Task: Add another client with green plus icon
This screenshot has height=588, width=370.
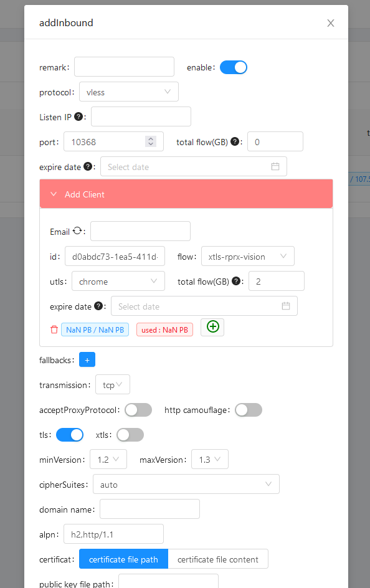Action: coord(212,326)
